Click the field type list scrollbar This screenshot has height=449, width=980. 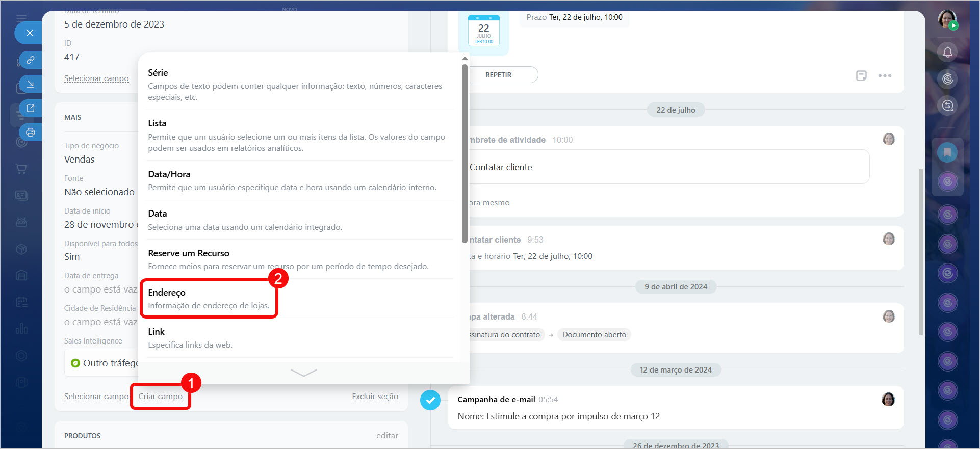[x=465, y=153]
